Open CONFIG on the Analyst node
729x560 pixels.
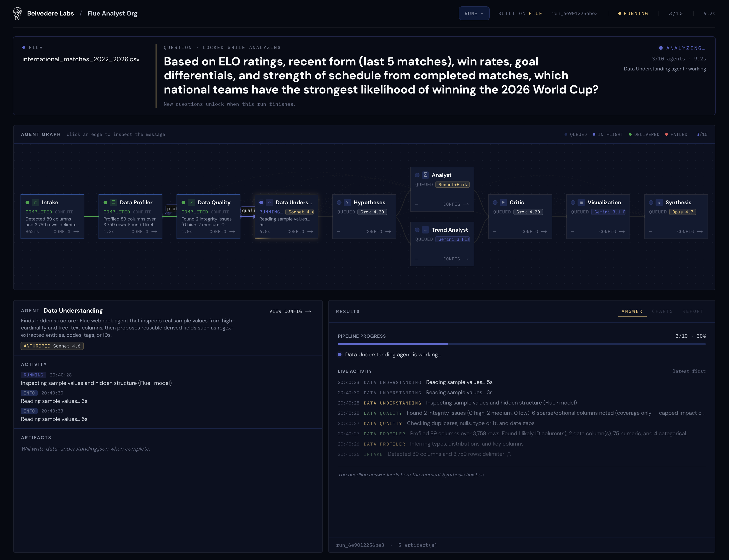(456, 204)
